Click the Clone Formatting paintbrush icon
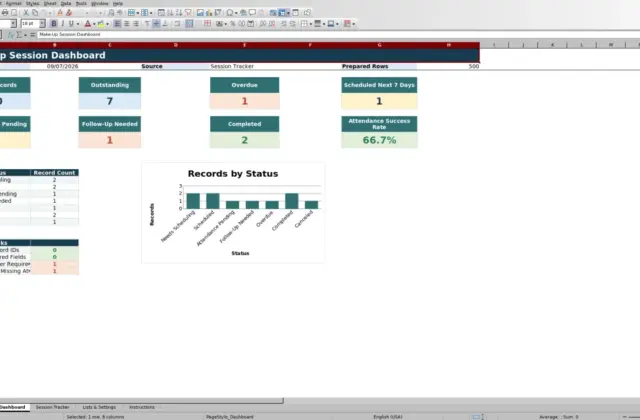 click(x=60, y=13)
